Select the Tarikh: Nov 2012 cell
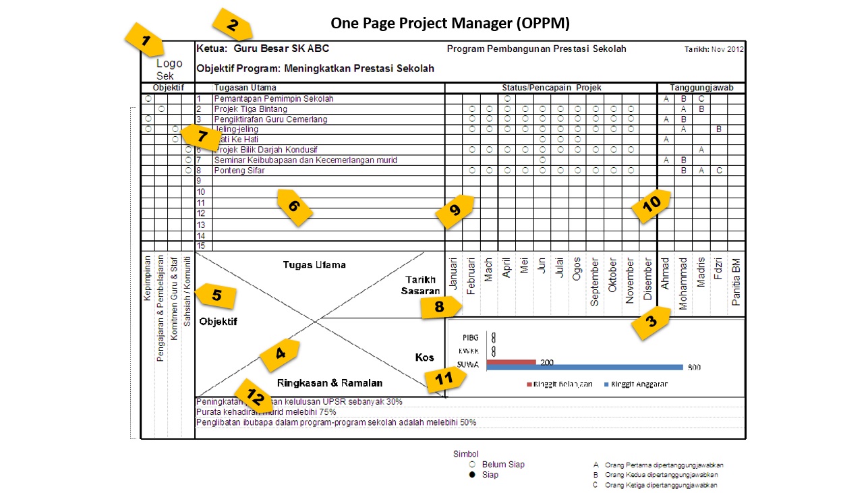The image size is (868, 493). (x=714, y=49)
